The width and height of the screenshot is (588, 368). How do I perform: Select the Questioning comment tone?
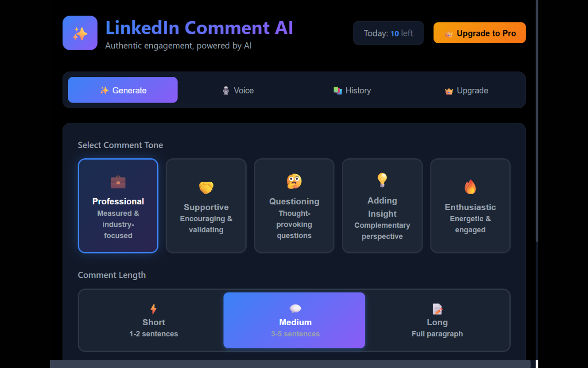pos(294,206)
